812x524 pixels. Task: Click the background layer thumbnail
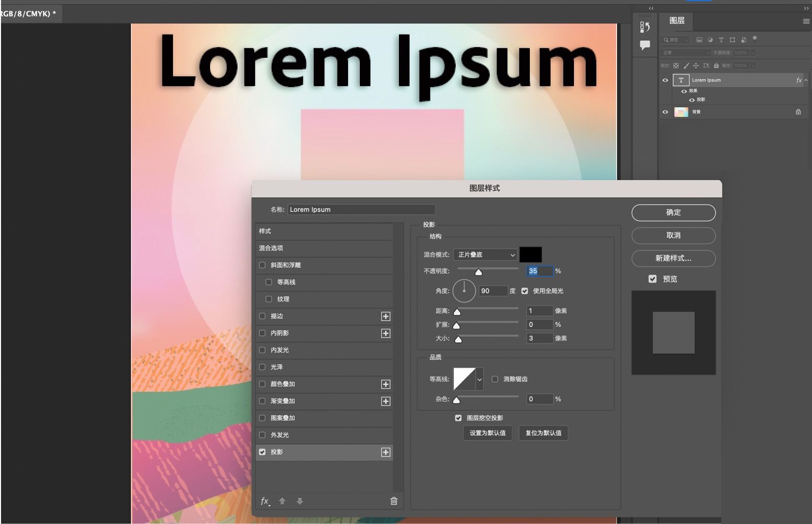pos(681,112)
